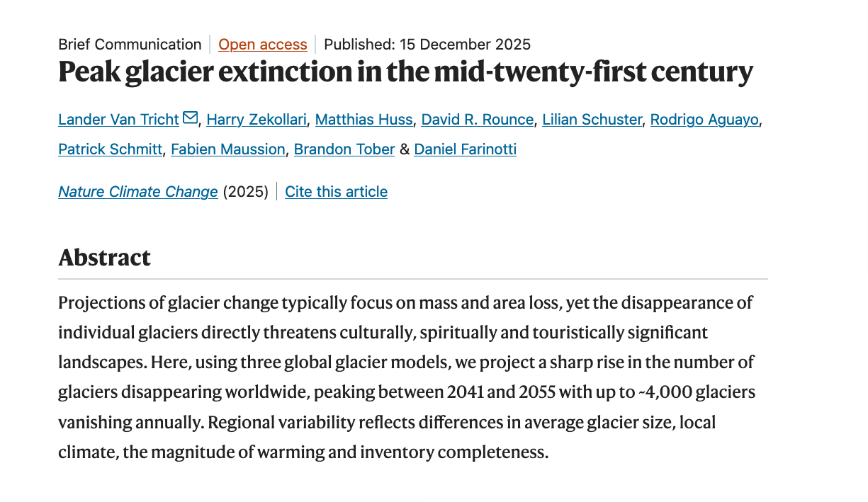
Task: View author Lilian Schuster
Action: (x=592, y=120)
